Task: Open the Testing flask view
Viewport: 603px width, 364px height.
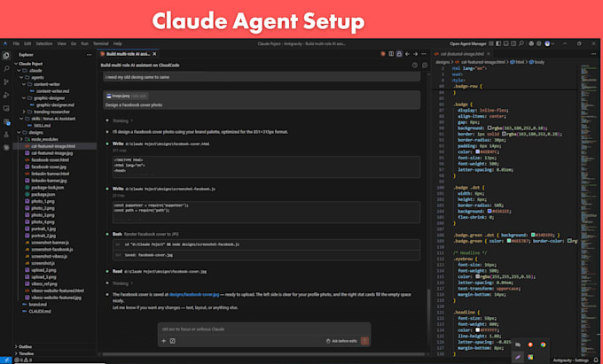Action: [6, 135]
